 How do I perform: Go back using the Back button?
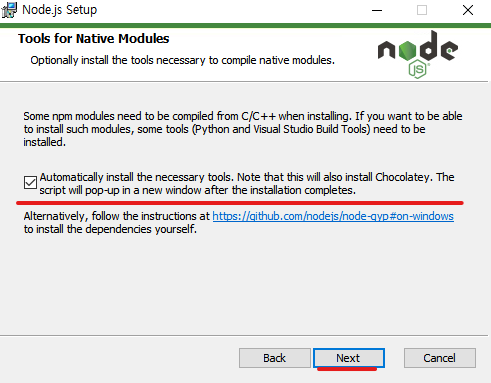coord(275,358)
